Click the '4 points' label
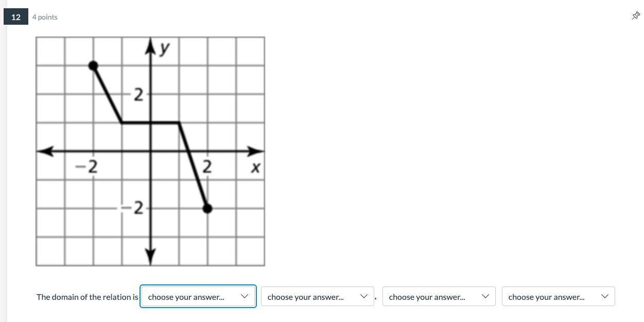This screenshot has width=644, height=322. pos(45,17)
